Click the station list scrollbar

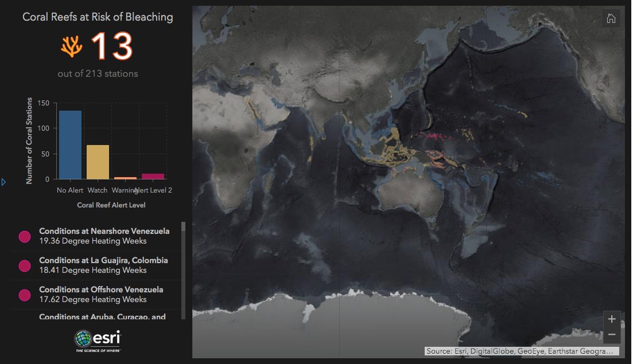(x=183, y=271)
